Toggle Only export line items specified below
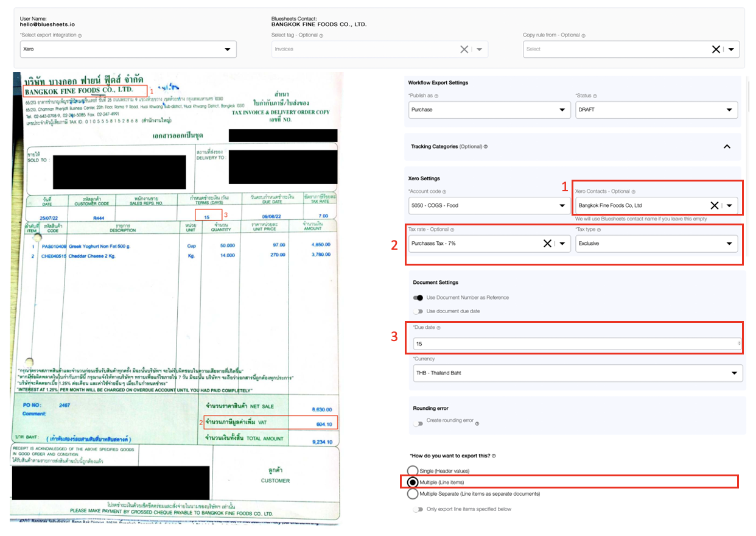 418,509
